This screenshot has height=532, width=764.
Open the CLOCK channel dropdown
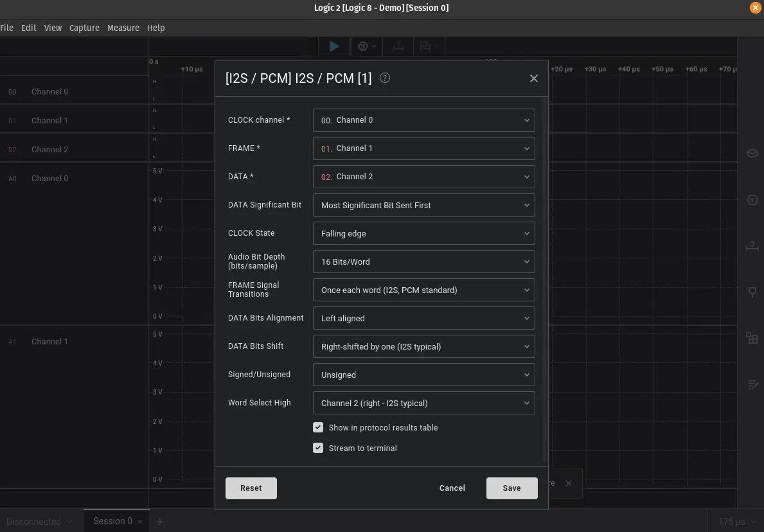pos(423,120)
